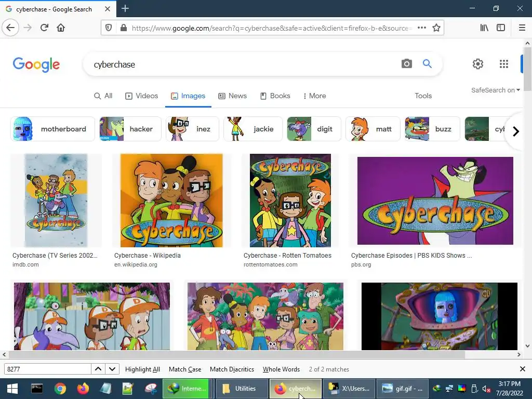The height and width of the screenshot is (399, 532).
Task: Click the horizontal page scrollbar
Action: tap(236, 354)
